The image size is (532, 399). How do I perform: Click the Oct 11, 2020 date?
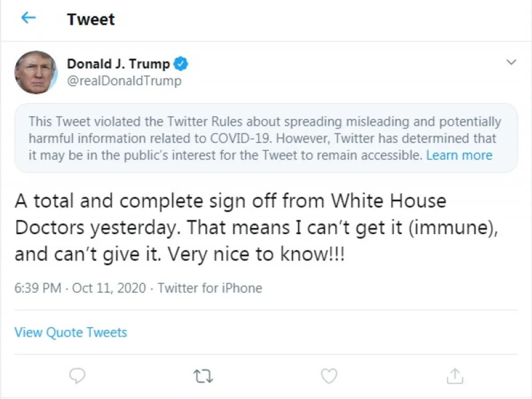109,288
